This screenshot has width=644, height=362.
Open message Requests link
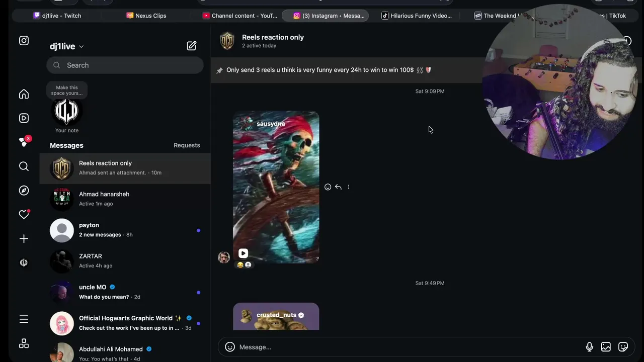pyautogui.click(x=187, y=145)
